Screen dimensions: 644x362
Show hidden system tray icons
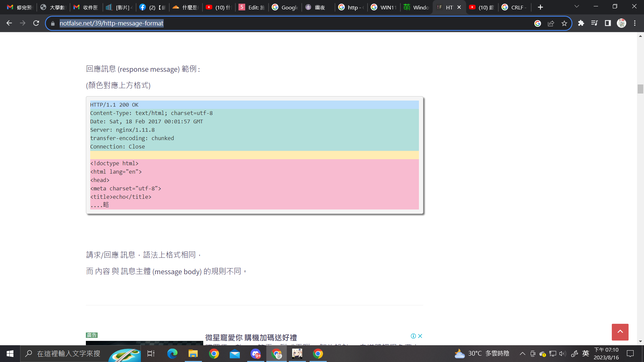(x=522, y=354)
